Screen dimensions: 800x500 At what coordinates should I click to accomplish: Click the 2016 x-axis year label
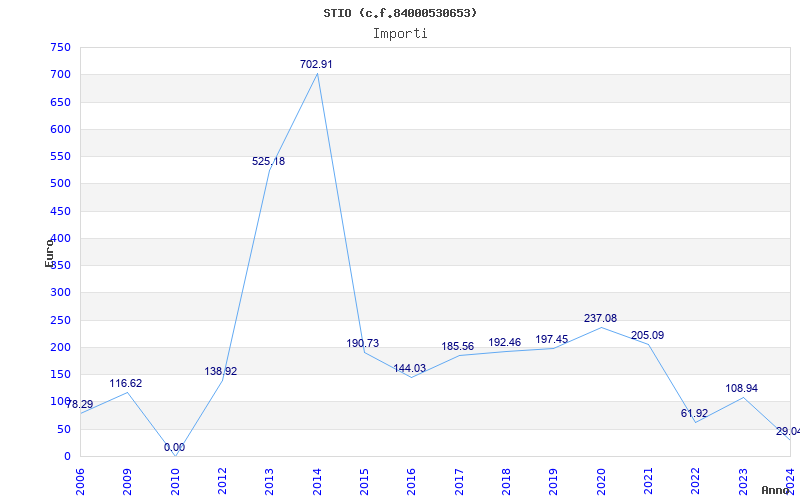point(411,482)
